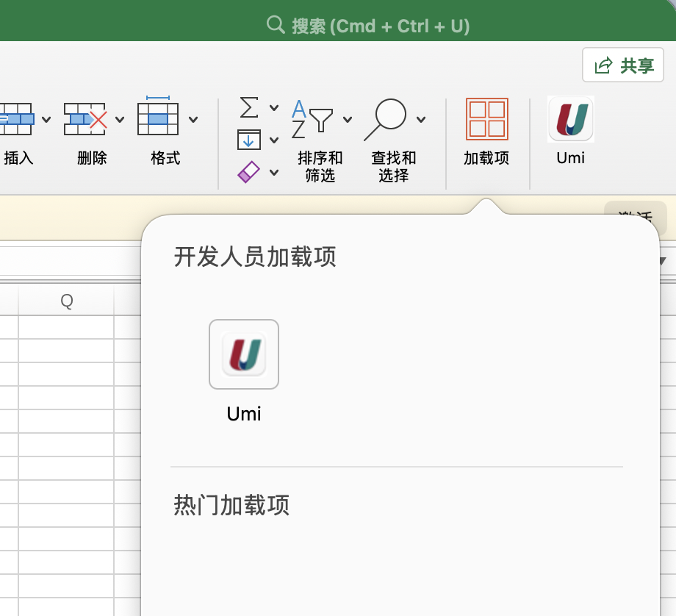
Task: Click the Umi icon in the ribbon
Action: (x=571, y=119)
